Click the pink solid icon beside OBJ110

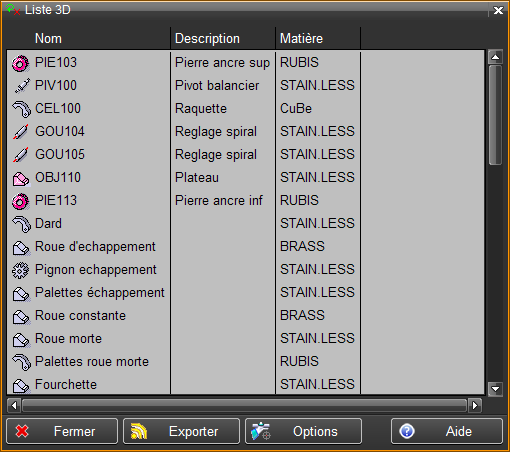coord(21,179)
